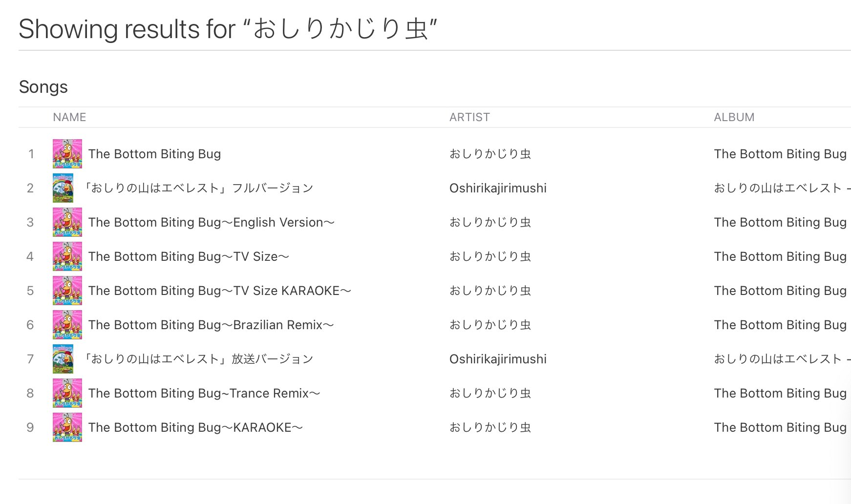
Task: Open album The Bottom Biting Bug in row 4
Action: tap(780, 256)
